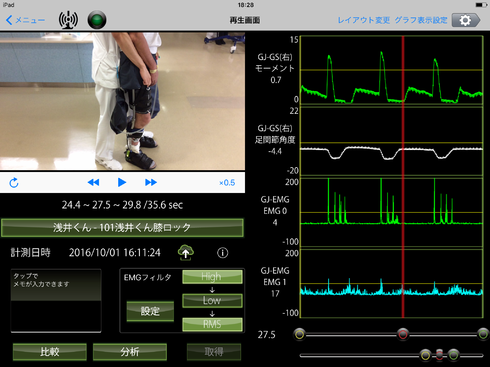Tap the GJ-GS モーメント moment graph
Viewport: 490px width, 367px height.
point(392,70)
